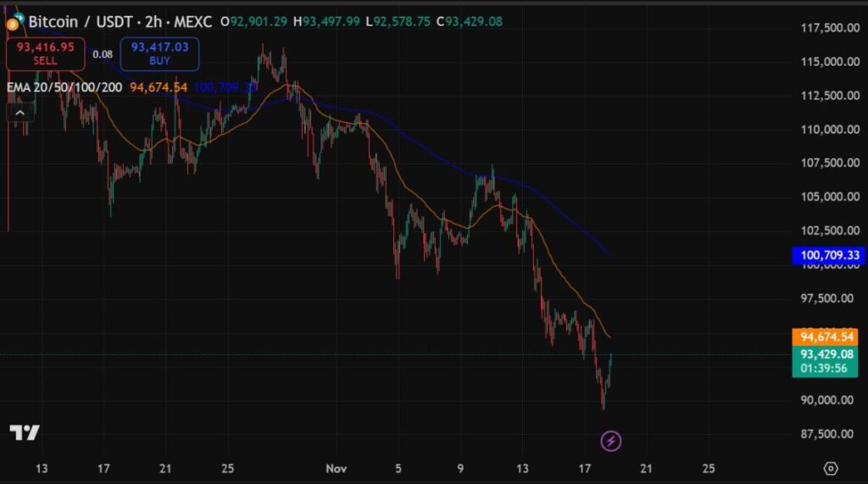
Task: Open chart settings hexagon icon
Action: click(x=831, y=469)
